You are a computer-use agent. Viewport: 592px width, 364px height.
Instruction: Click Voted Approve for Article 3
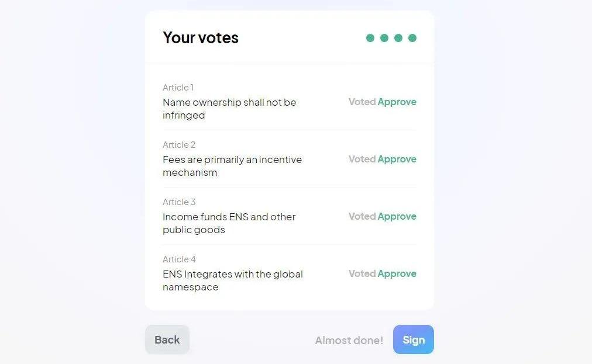pyautogui.click(x=383, y=216)
